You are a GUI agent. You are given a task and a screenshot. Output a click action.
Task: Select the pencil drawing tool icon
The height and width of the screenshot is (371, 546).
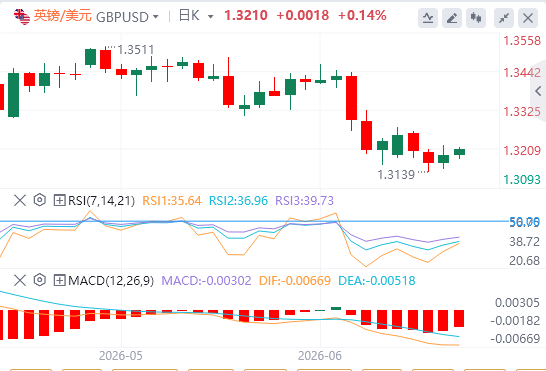tap(452, 18)
